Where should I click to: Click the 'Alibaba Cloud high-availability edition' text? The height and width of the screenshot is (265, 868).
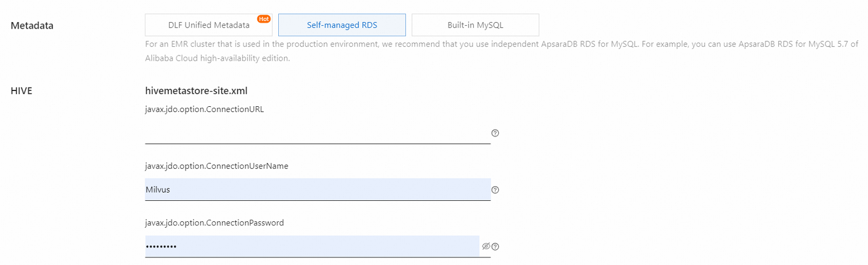click(217, 58)
